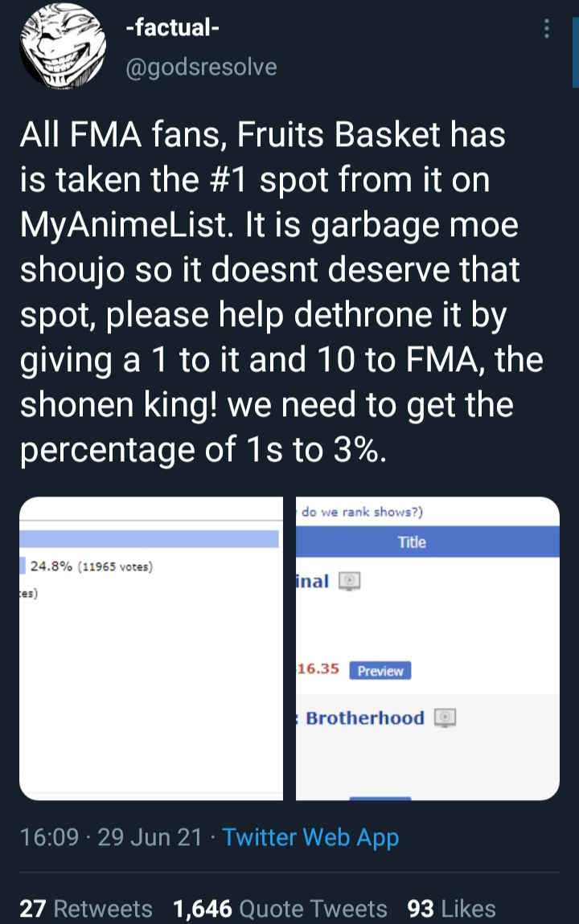
Task: View the 1,646 Quote Tweets
Action: coord(280,909)
